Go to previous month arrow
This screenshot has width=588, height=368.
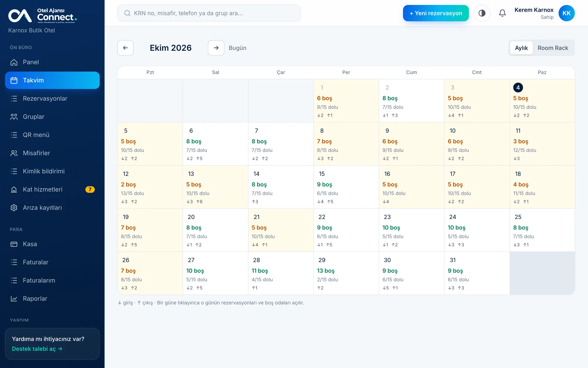126,48
